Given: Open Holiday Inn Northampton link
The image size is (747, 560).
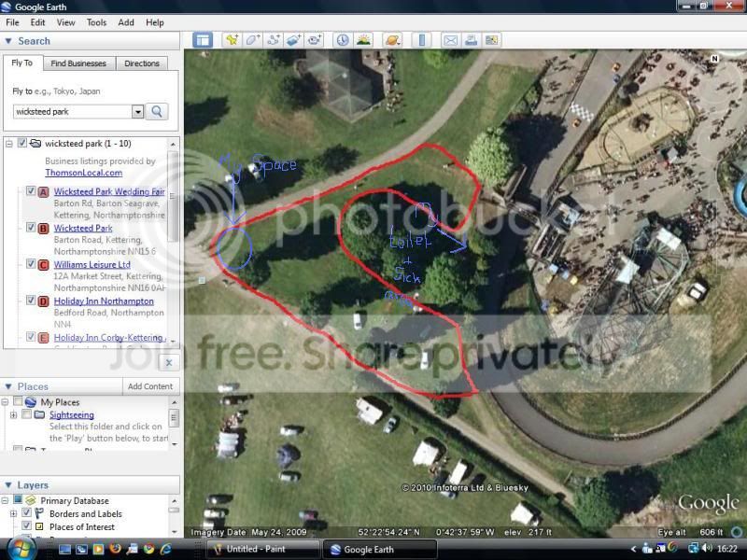Looking at the screenshot, I should (104, 301).
